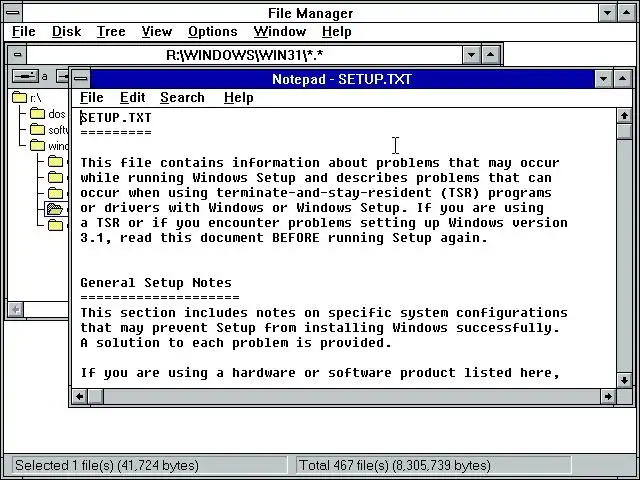Click tree pane scroll left arrow

16,309
